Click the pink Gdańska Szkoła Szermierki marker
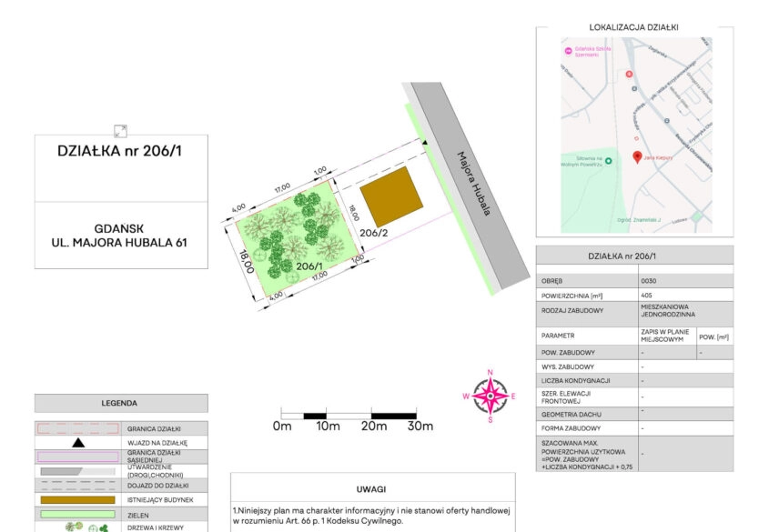The width and height of the screenshot is (769, 532). [566, 52]
